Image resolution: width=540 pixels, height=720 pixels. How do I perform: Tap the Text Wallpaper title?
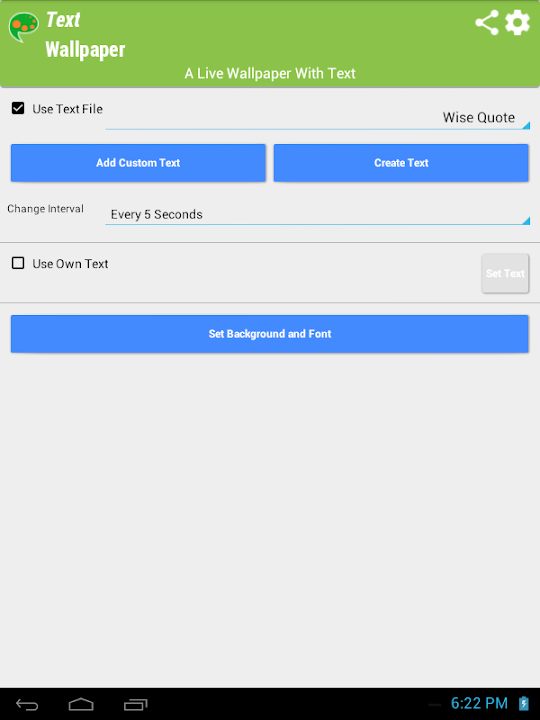(85, 35)
